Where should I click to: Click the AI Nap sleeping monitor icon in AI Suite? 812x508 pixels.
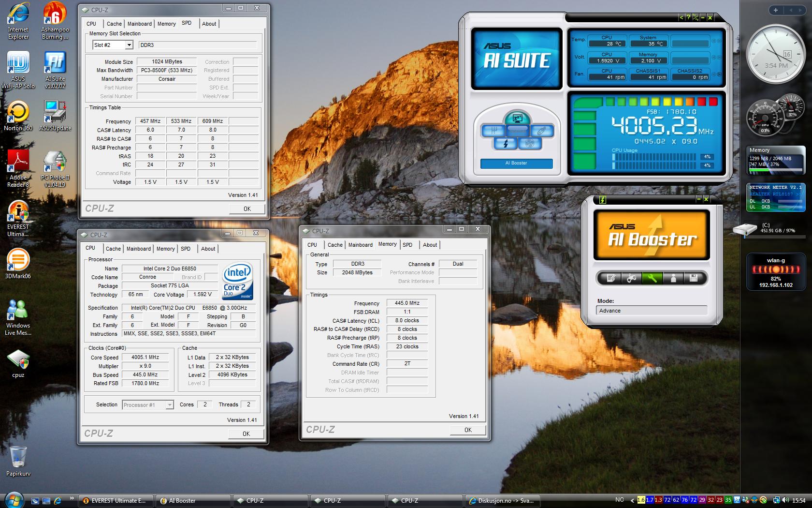pyautogui.click(x=518, y=118)
